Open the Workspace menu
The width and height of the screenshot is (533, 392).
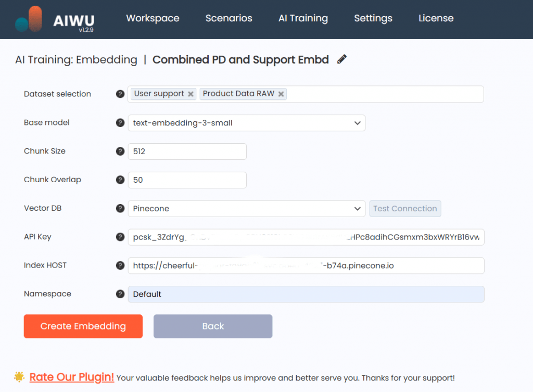153,18
